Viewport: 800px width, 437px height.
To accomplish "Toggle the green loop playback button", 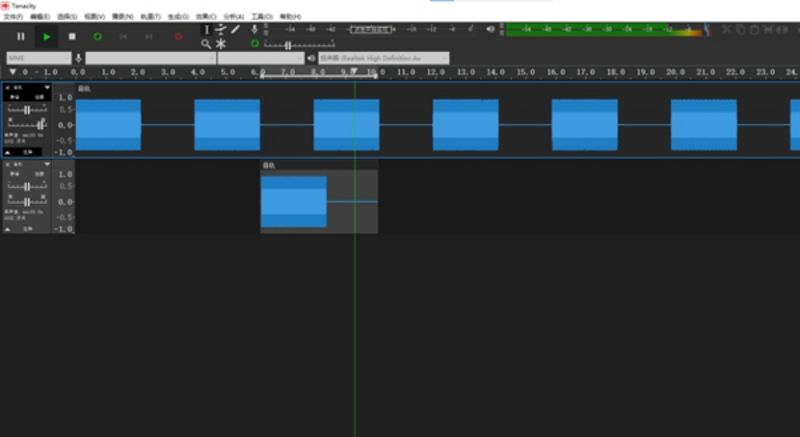I will [97, 36].
